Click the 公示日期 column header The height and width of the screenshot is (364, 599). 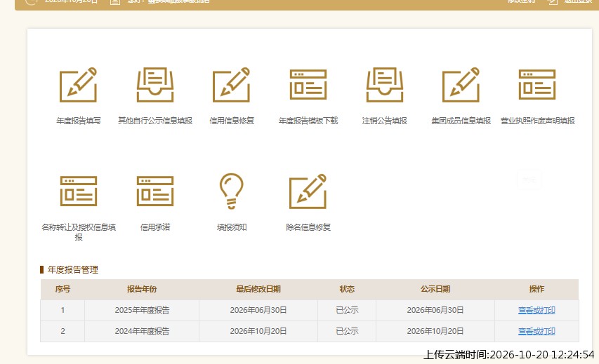pos(435,289)
